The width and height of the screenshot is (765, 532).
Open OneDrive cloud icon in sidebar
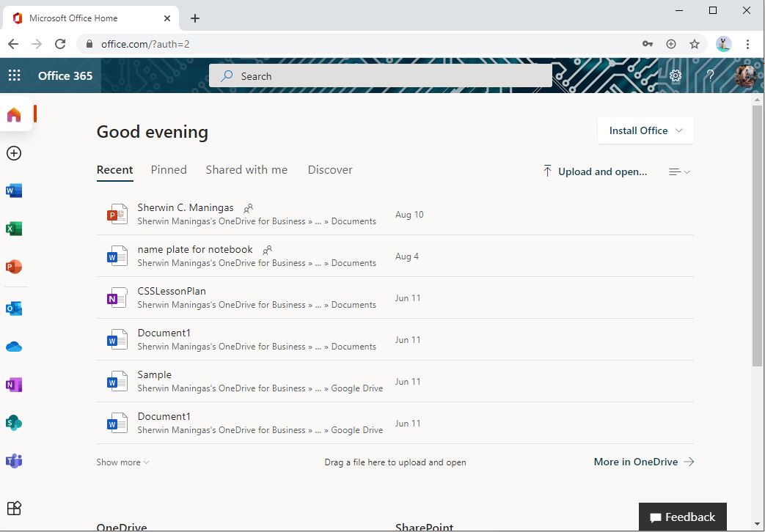14,347
